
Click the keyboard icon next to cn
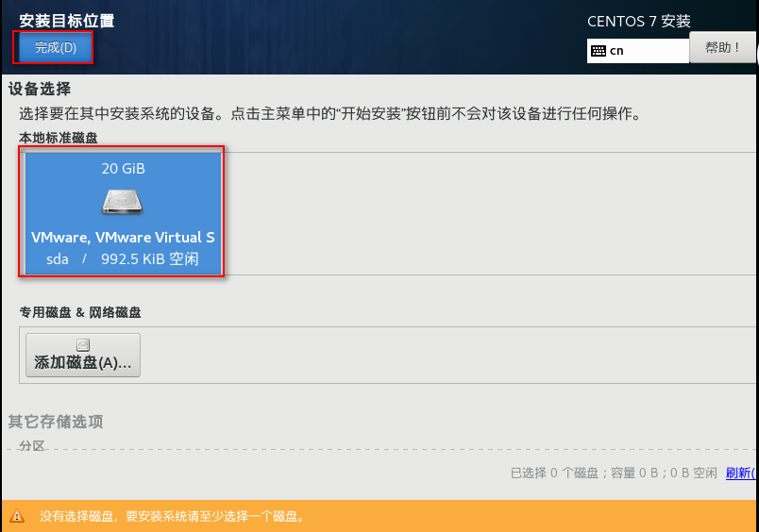pos(599,51)
